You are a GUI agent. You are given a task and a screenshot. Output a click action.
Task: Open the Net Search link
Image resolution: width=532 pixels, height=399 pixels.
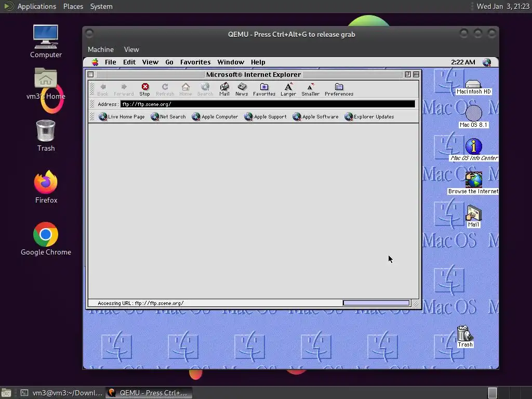point(168,117)
